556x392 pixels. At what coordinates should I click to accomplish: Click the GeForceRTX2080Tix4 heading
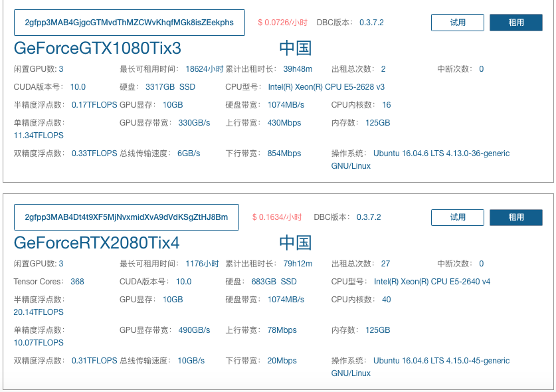[x=96, y=243]
